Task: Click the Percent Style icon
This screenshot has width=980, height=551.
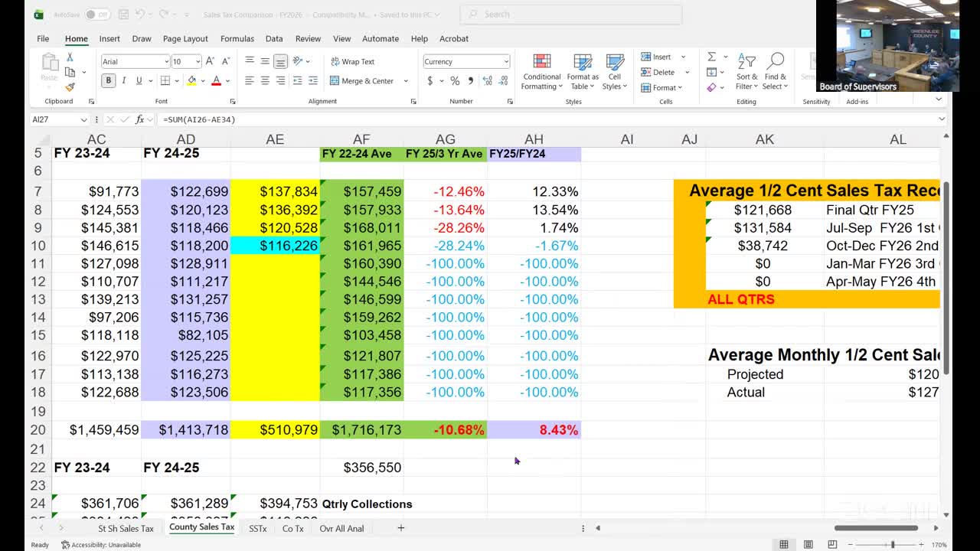Action: pos(455,81)
